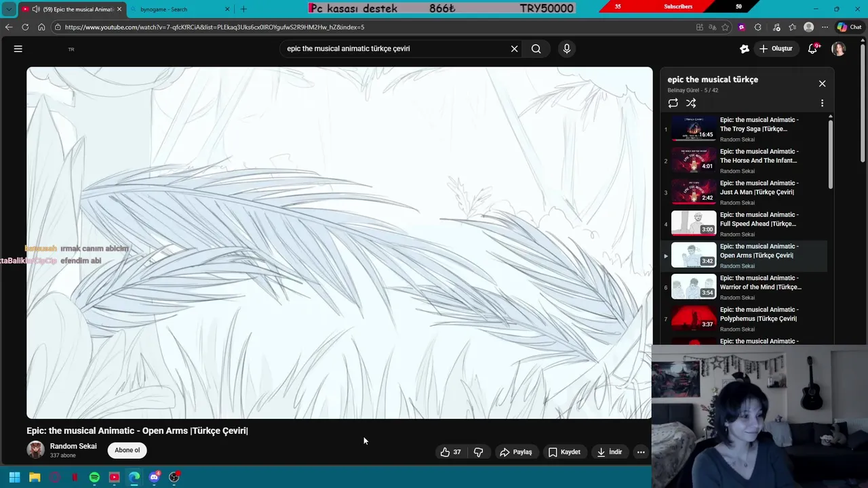The height and width of the screenshot is (488, 868).
Task: Open the epic the musical türkçe playlist title
Action: pyautogui.click(x=713, y=79)
